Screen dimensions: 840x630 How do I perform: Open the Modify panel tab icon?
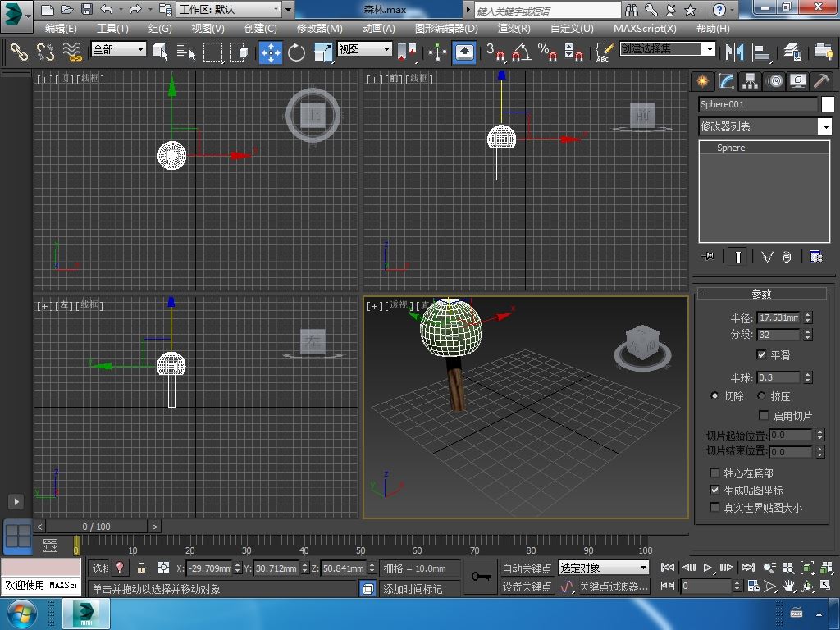(x=726, y=81)
